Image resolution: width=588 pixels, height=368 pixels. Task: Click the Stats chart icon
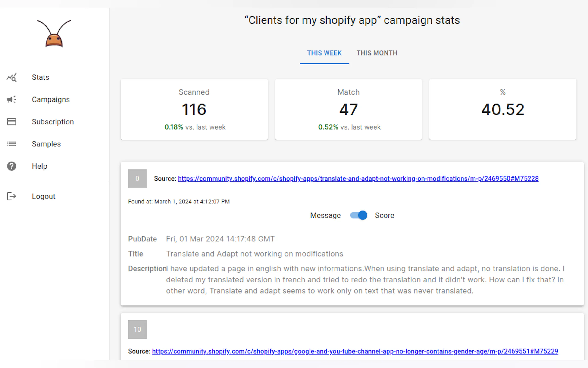pyautogui.click(x=11, y=77)
